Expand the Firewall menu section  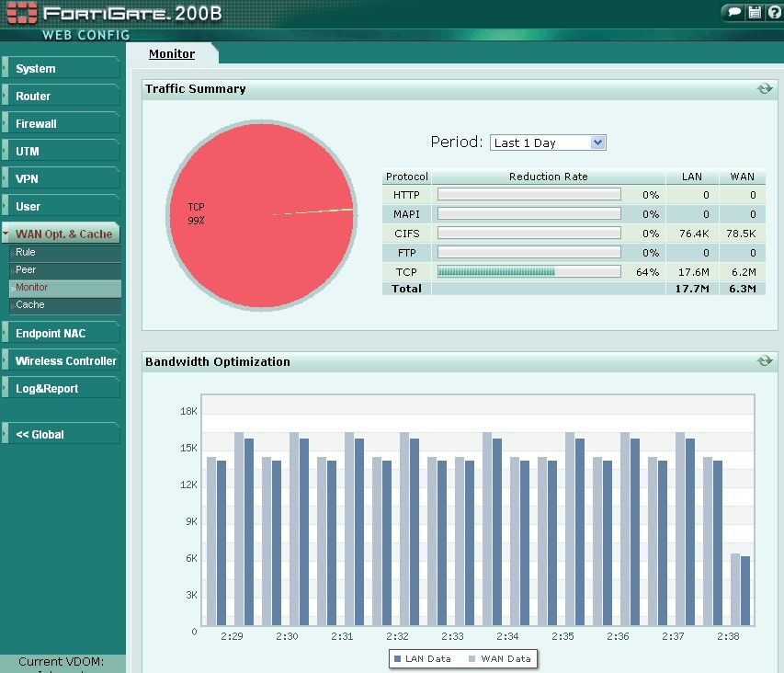coord(61,123)
